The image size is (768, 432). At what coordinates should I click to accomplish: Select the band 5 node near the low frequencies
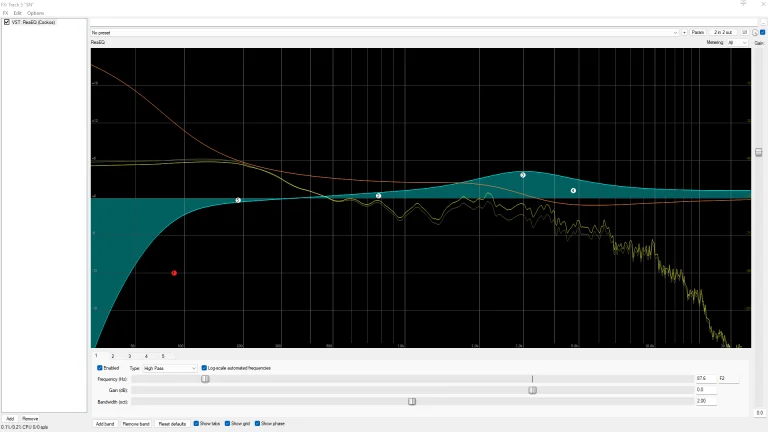[x=238, y=200]
